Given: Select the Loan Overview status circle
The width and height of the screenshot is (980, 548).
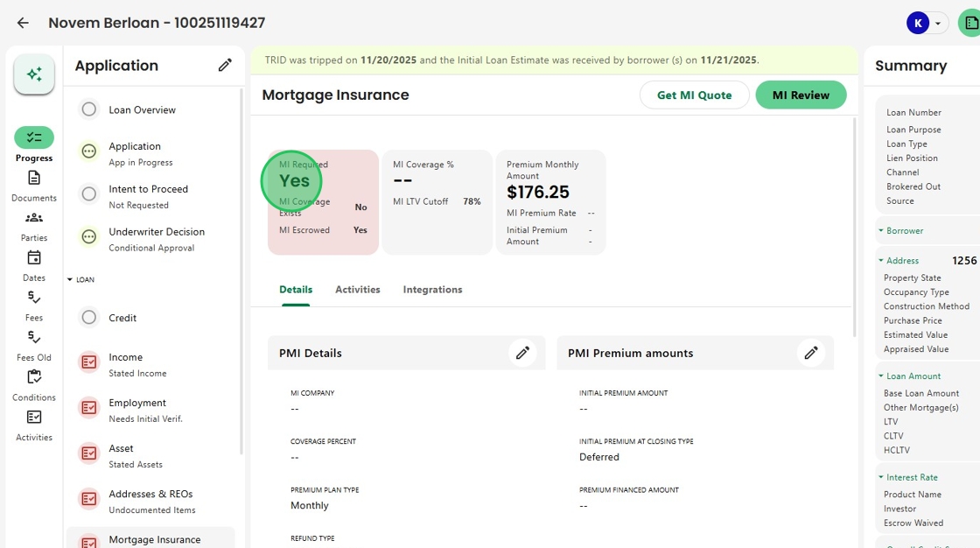Looking at the screenshot, I should 89,109.
